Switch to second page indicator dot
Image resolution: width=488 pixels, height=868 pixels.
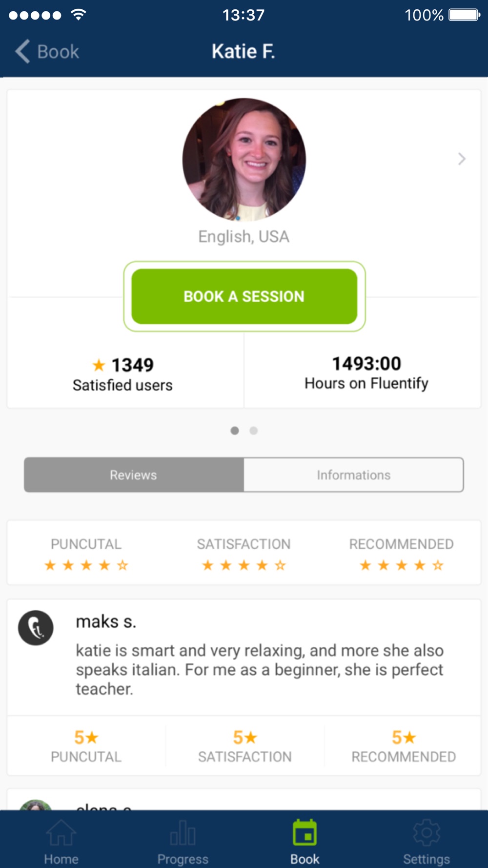tap(253, 431)
